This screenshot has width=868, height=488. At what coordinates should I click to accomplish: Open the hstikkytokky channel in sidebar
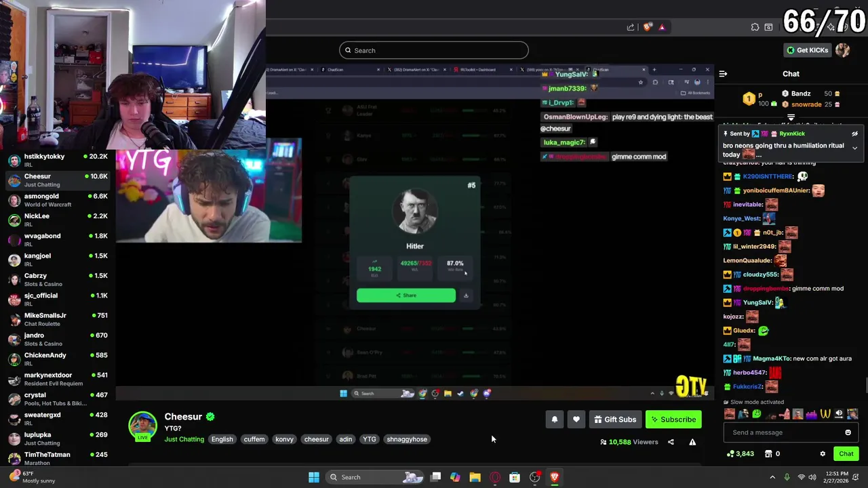59,160
